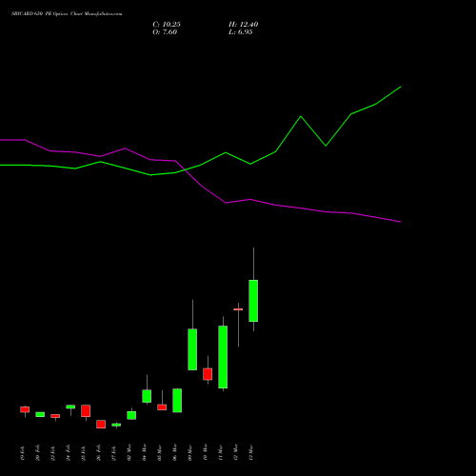Select the 27 Feb date label

coord(114,453)
